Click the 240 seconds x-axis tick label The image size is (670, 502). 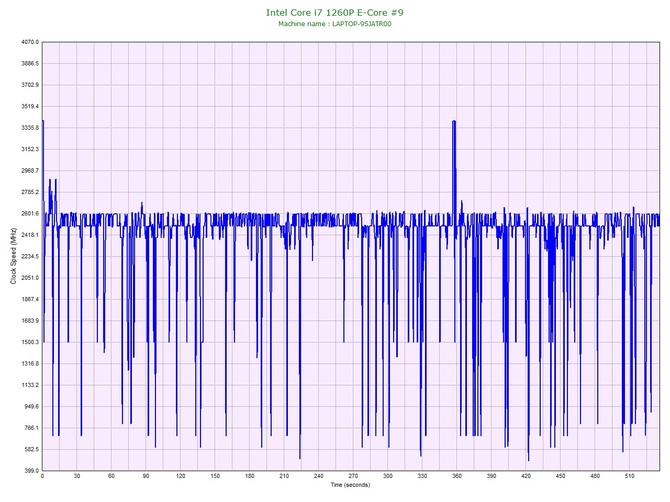(318, 476)
